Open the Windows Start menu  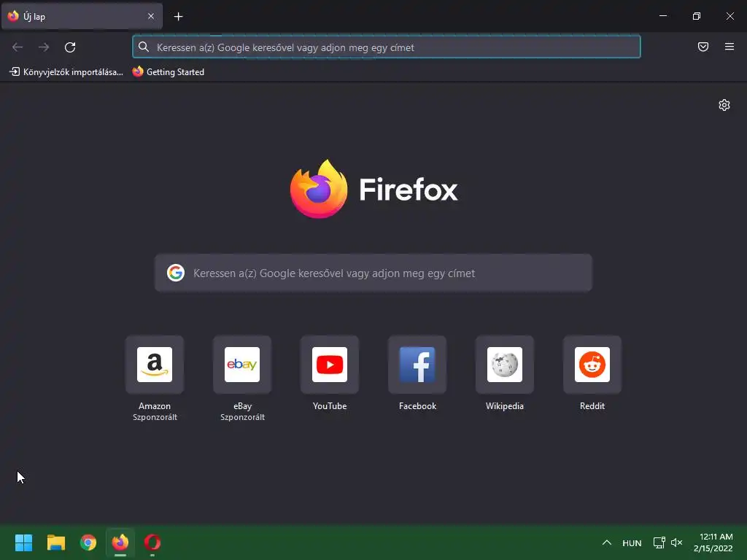coord(23,542)
